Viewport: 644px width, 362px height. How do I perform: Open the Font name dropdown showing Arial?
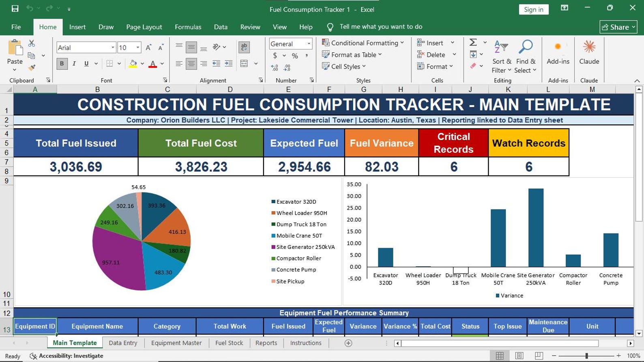(113, 47)
